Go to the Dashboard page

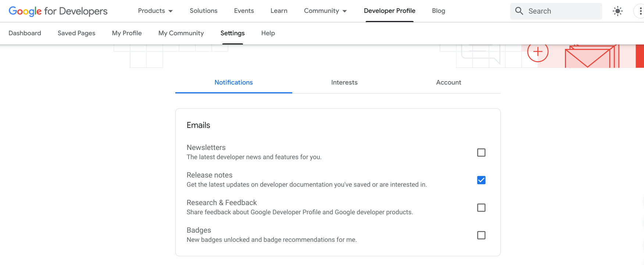point(25,33)
